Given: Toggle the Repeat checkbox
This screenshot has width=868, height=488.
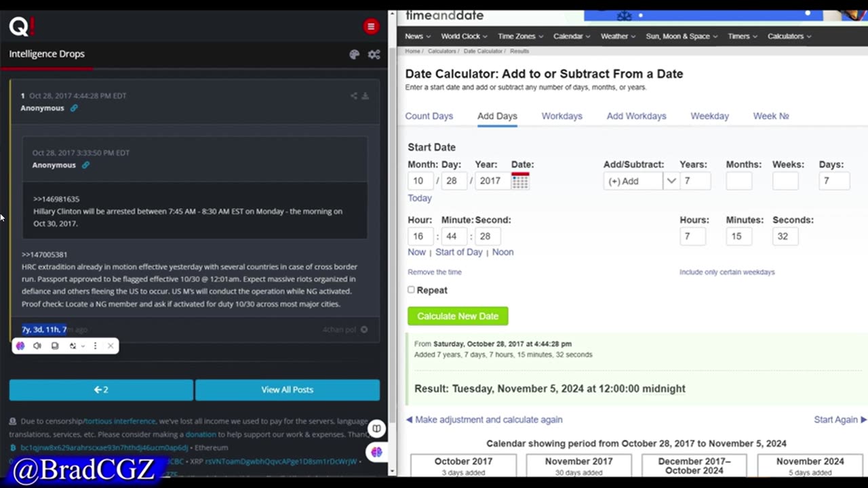Looking at the screenshot, I should click(411, 289).
